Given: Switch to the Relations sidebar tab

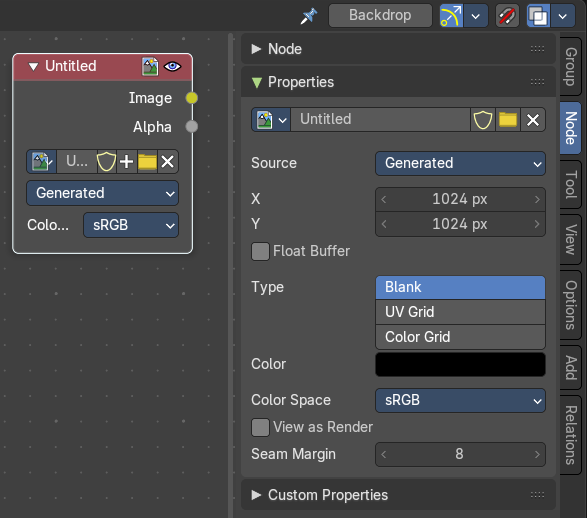Looking at the screenshot, I should [571, 435].
